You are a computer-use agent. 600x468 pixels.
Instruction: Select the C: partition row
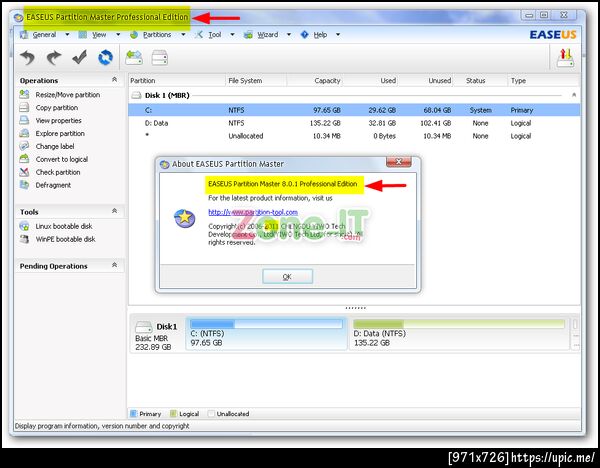(x=354, y=110)
